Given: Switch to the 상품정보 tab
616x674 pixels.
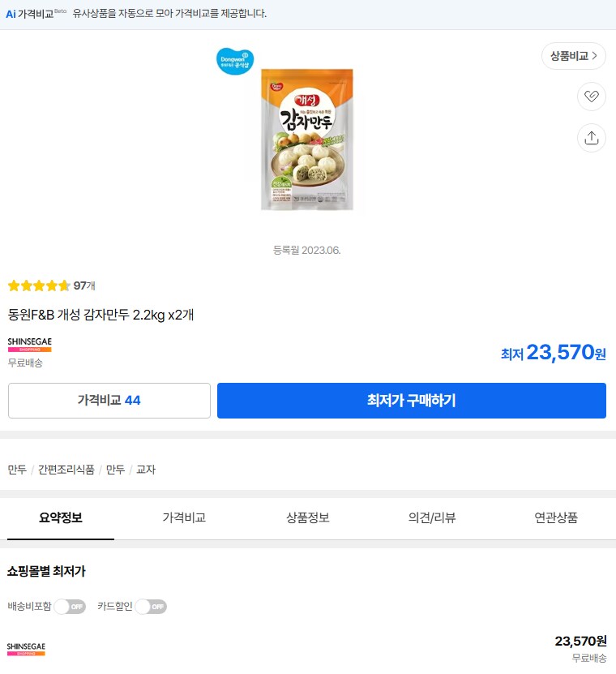Looking at the screenshot, I should click(x=307, y=518).
